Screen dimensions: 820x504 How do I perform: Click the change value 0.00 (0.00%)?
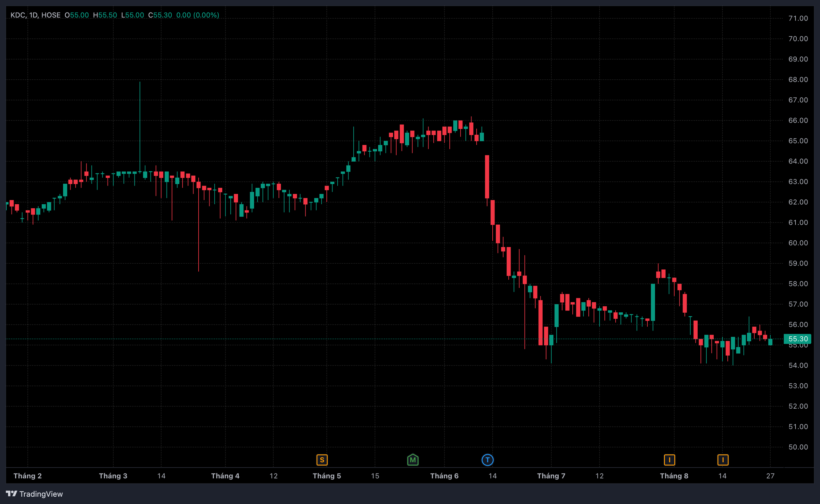(x=198, y=15)
